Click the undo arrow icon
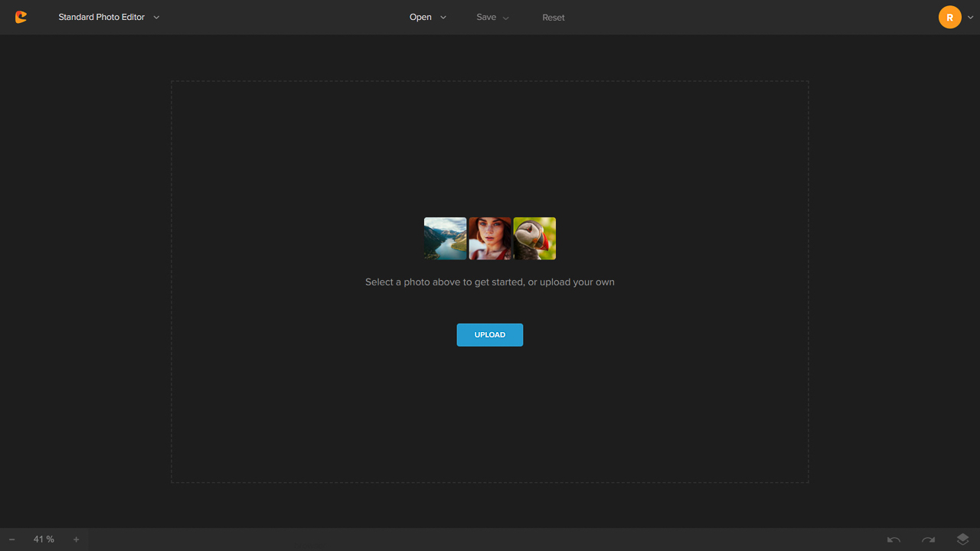The image size is (980, 551). pyautogui.click(x=893, y=540)
